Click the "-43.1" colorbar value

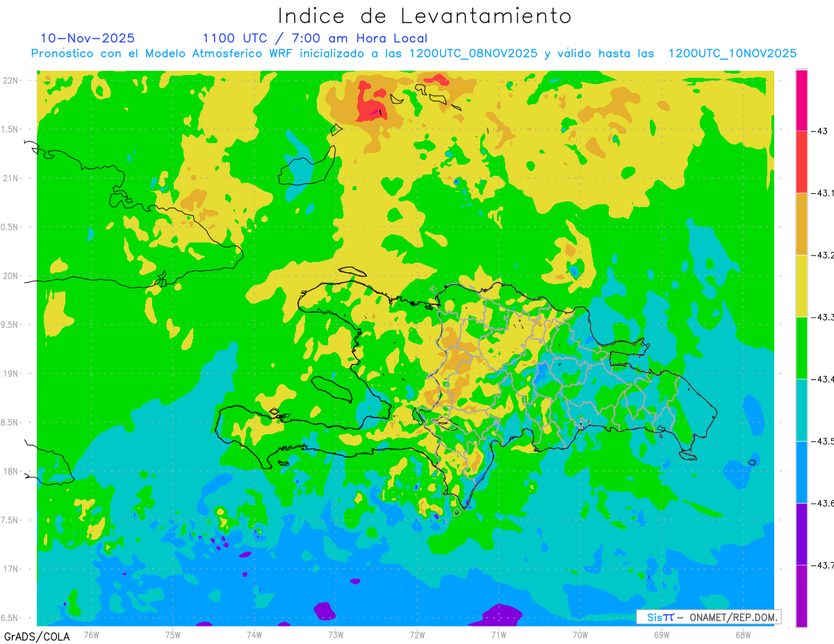[x=822, y=193]
